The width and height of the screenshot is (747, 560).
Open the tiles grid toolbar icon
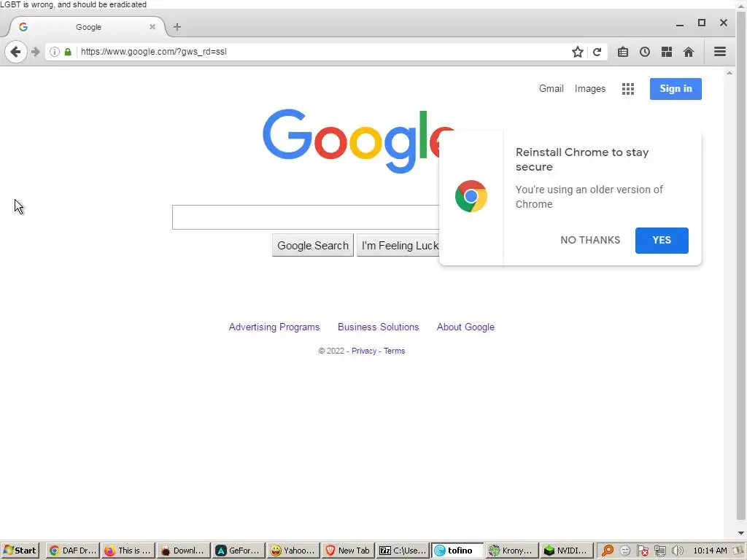[x=667, y=52]
